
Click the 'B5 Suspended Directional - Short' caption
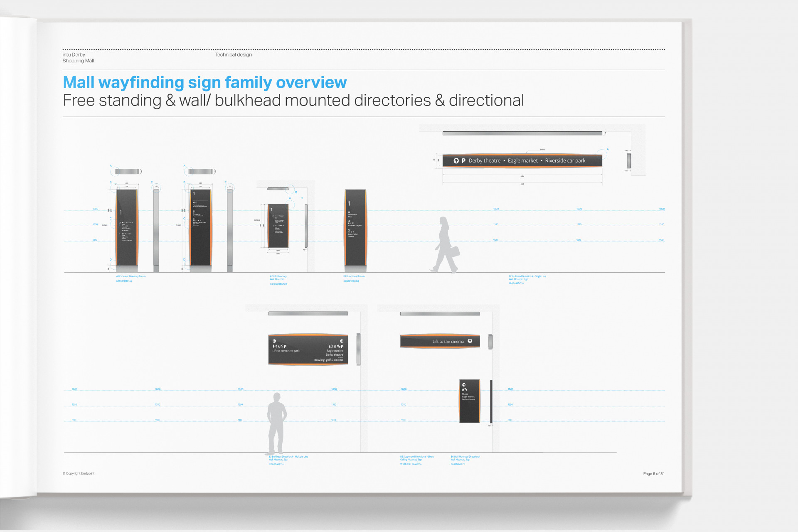point(417,456)
